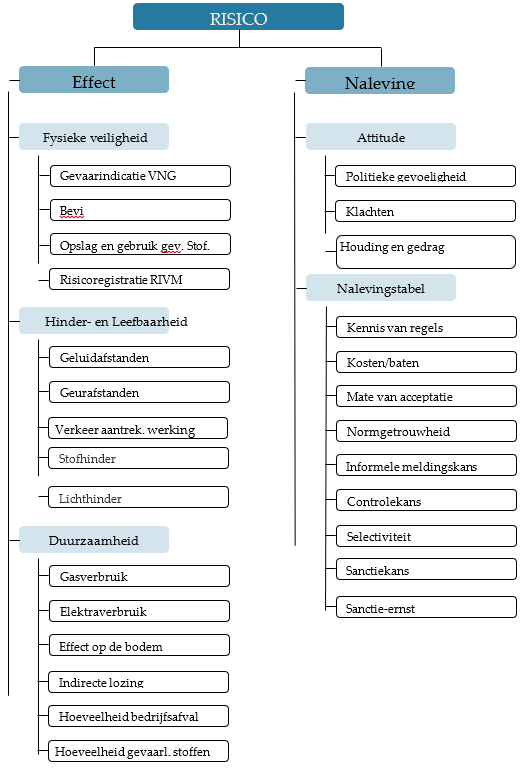This screenshot has width=521, height=768.
Task: Select the Bevi item
Action: coord(141,210)
